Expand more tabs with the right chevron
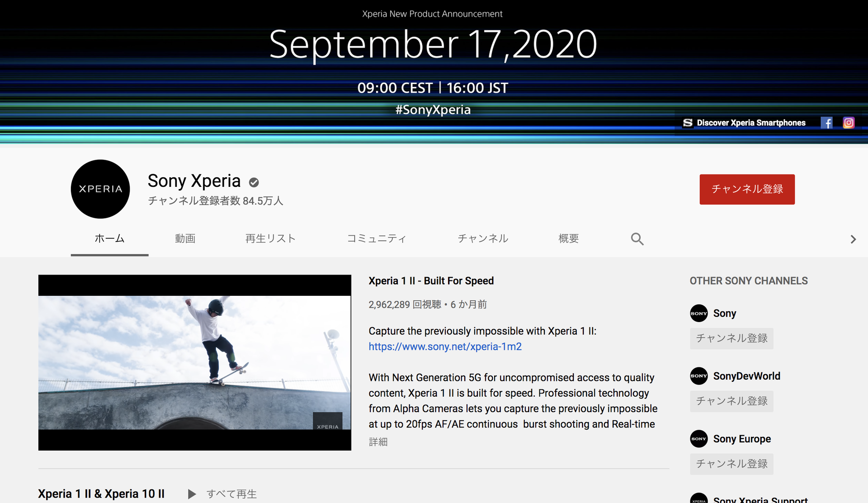 [x=853, y=239]
